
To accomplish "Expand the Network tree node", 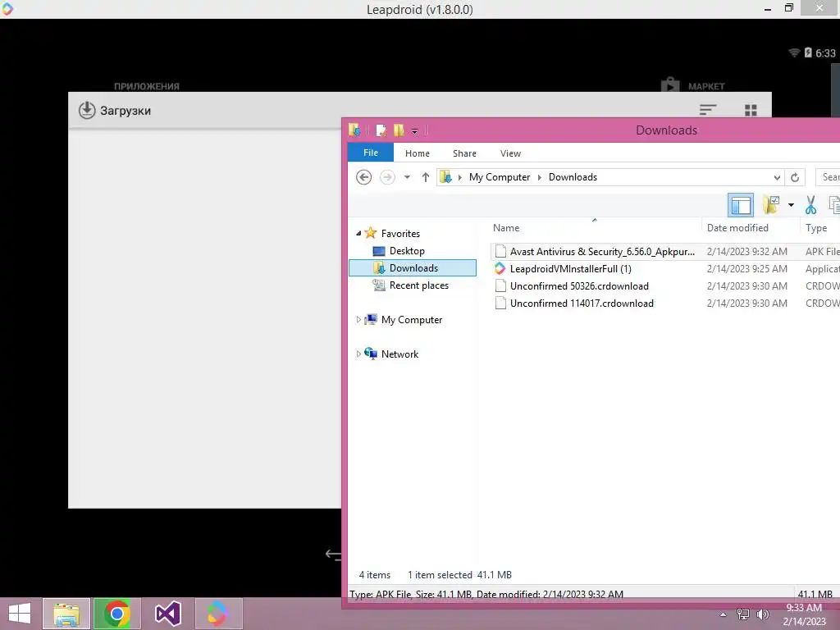I will click(x=358, y=354).
